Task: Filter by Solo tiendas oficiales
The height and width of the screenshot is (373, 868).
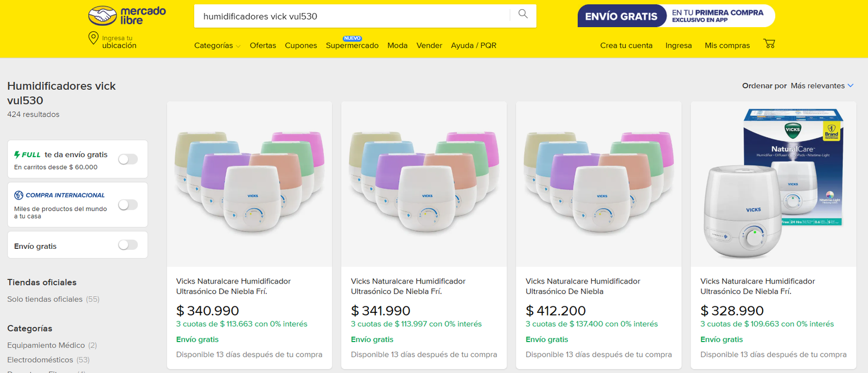Action: [x=45, y=299]
